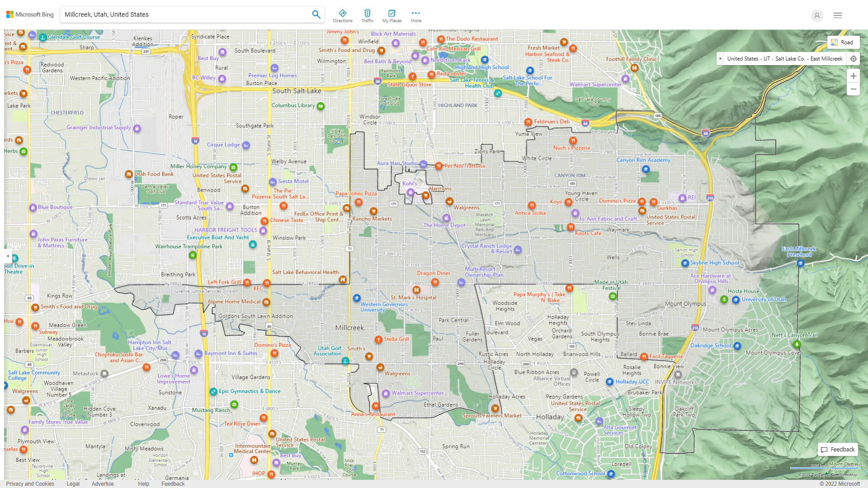Screen dimensions: 868x488
Task: Expand the More options menu
Action: tap(415, 15)
